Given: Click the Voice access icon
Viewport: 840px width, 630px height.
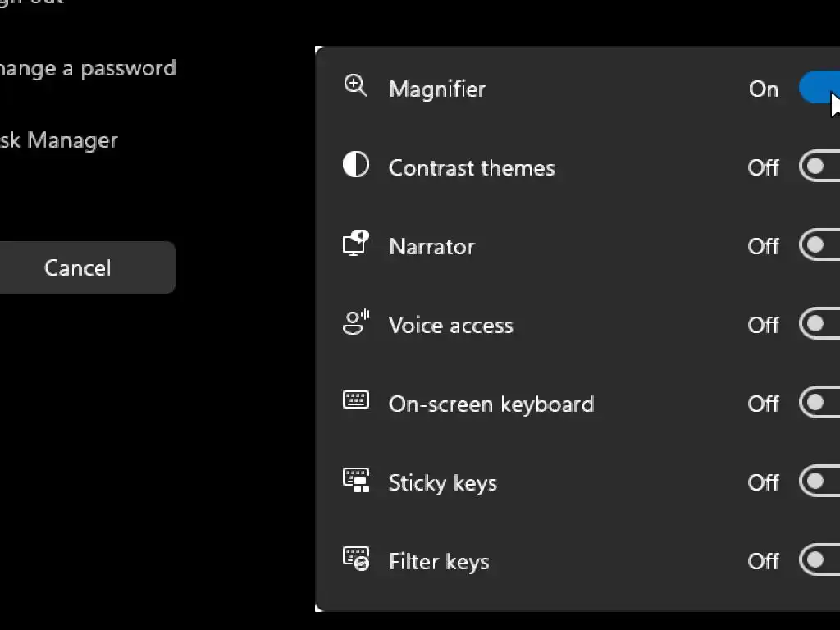Looking at the screenshot, I should pos(355,322).
